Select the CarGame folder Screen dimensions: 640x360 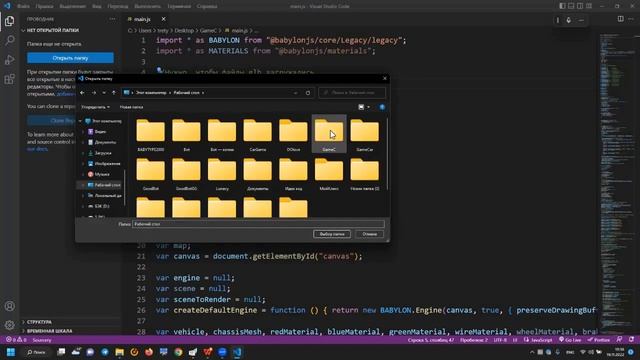click(258, 135)
